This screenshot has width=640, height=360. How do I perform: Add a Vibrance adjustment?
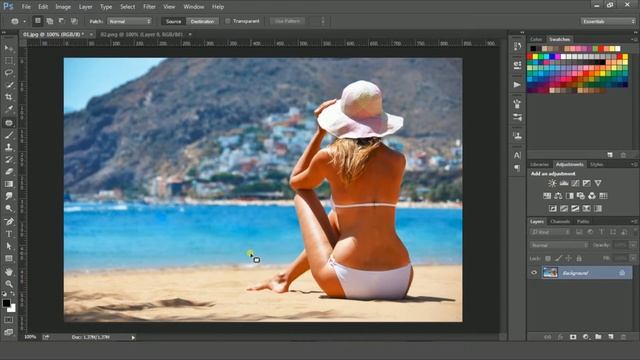(x=598, y=183)
